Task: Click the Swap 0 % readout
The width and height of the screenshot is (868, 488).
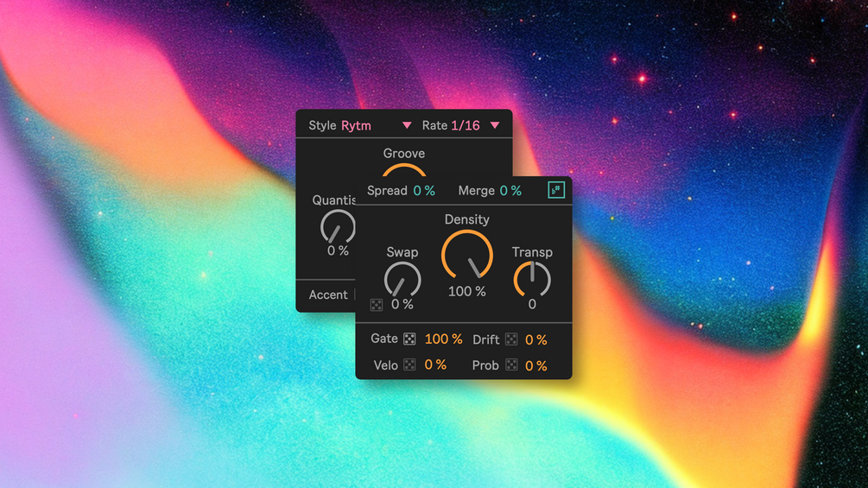Action: 402,304
